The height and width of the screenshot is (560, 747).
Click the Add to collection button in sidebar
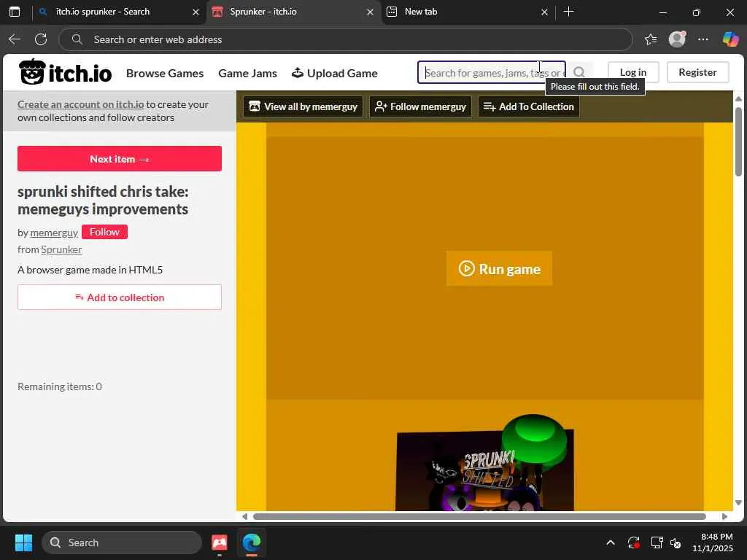click(x=120, y=297)
